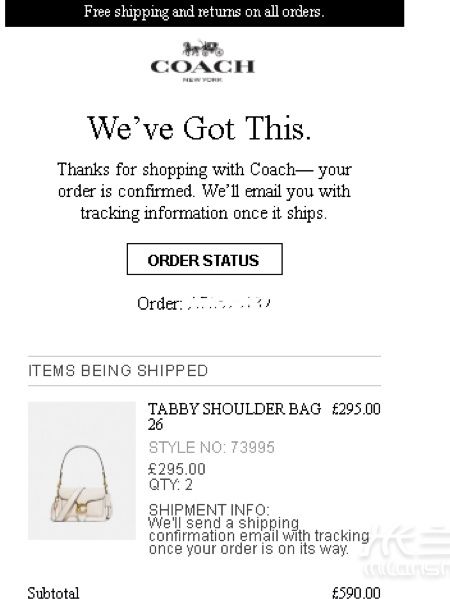Click the £295.00 unit price under the style number

[177, 469]
